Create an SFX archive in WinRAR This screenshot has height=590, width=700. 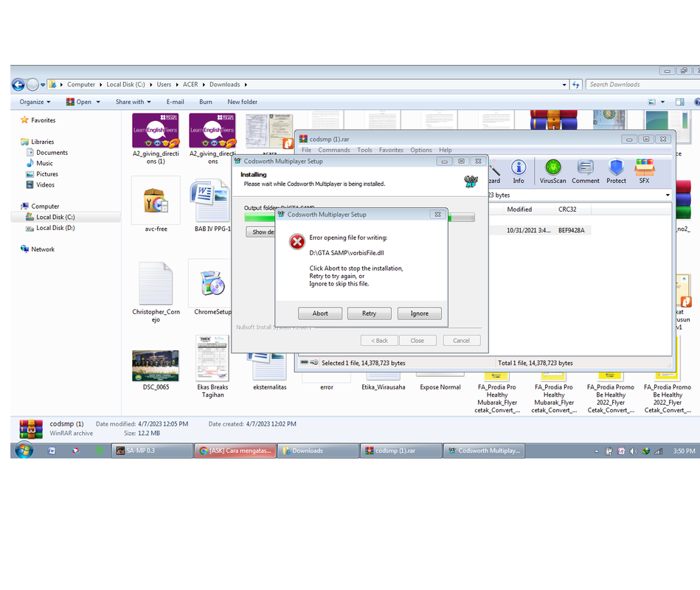(644, 172)
